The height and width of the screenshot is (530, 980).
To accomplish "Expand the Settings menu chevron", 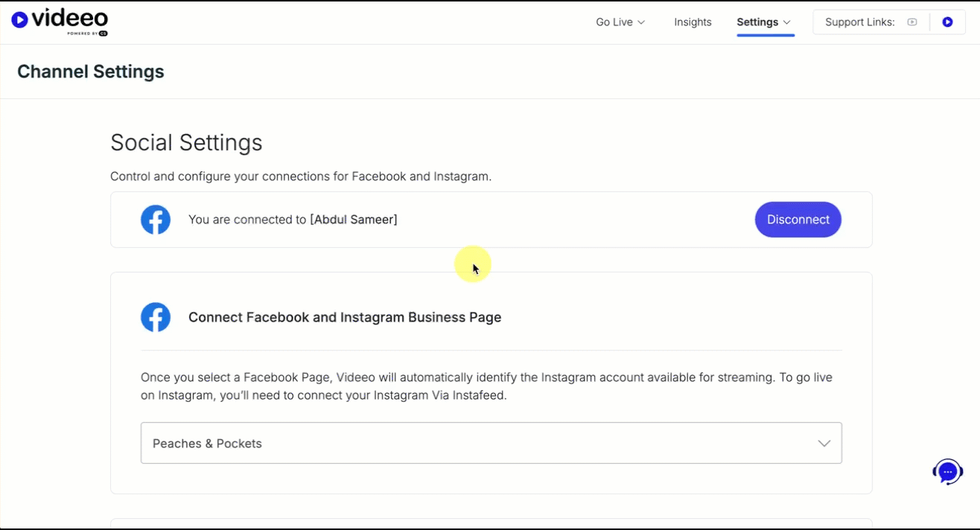I will click(787, 22).
